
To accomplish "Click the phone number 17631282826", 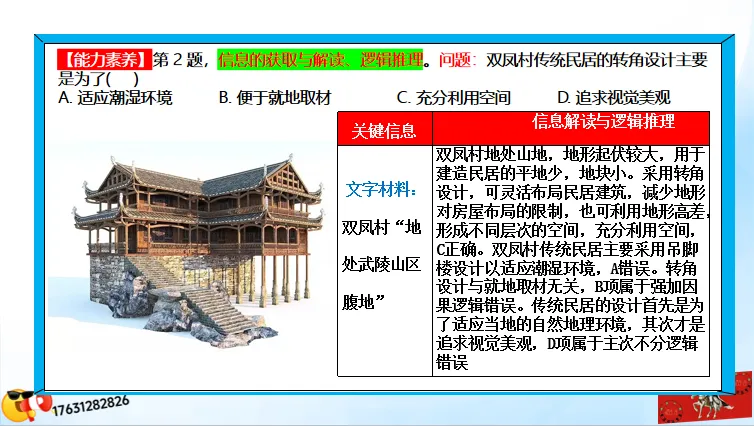I will point(91,405).
